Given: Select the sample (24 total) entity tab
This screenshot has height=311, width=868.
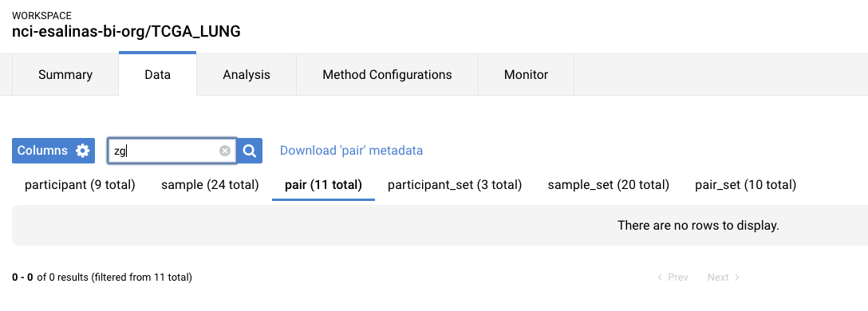Looking at the screenshot, I should (x=210, y=185).
